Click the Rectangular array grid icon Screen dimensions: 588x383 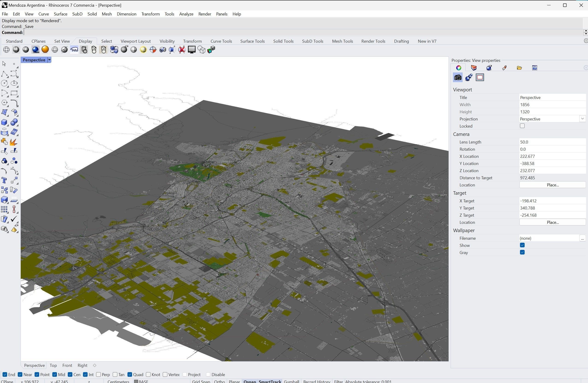point(4,210)
